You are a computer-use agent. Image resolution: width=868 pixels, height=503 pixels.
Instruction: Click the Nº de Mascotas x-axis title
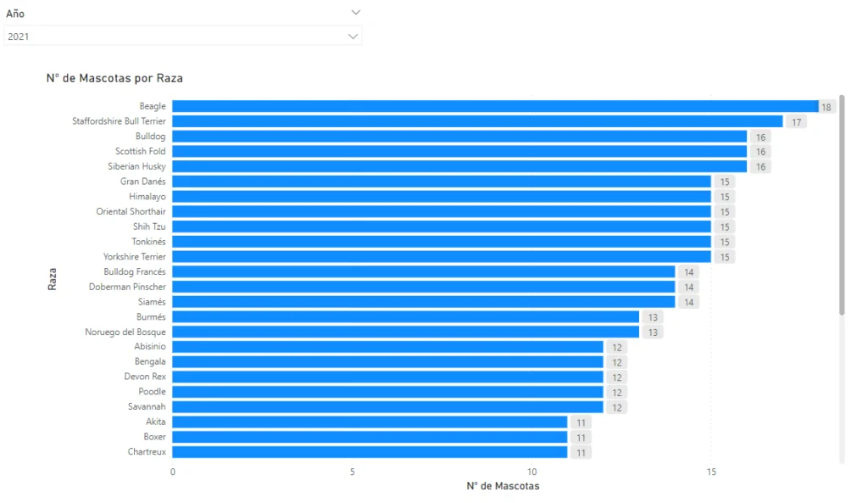503,486
